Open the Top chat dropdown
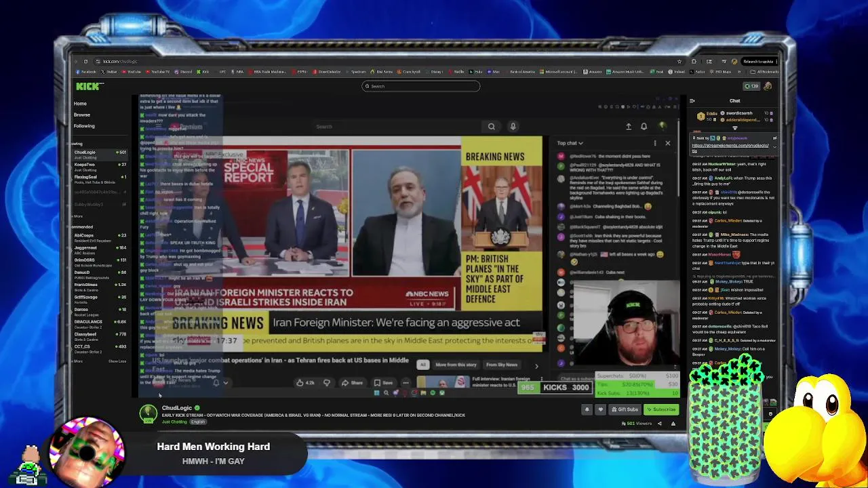868x488 pixels. click(x=570, y=143)
